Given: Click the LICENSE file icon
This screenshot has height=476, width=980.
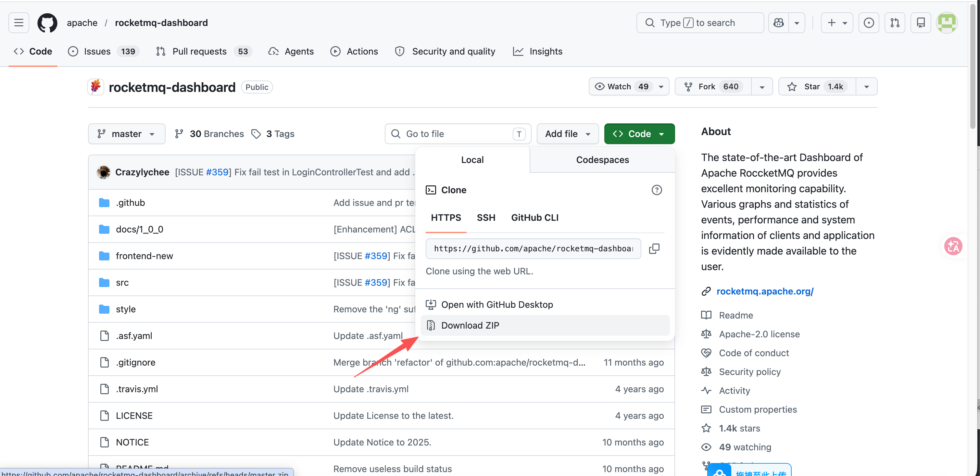Looking at the screenshot, I should (104, 416).
